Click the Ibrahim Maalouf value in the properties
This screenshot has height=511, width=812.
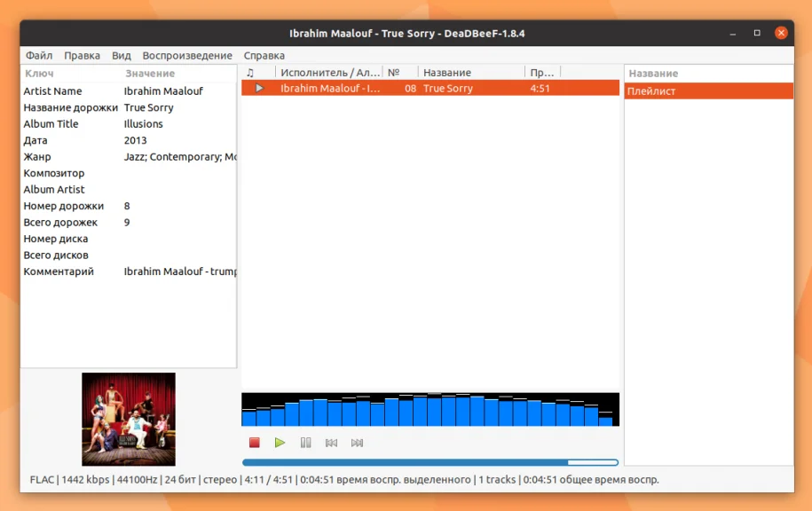pos(163,91)
